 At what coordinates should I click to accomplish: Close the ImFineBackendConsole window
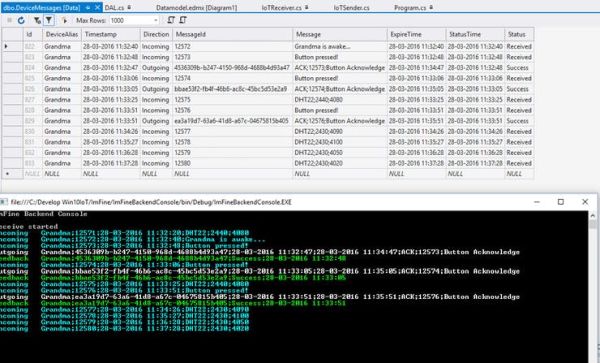pyautogui.click(x=585, y=202)
